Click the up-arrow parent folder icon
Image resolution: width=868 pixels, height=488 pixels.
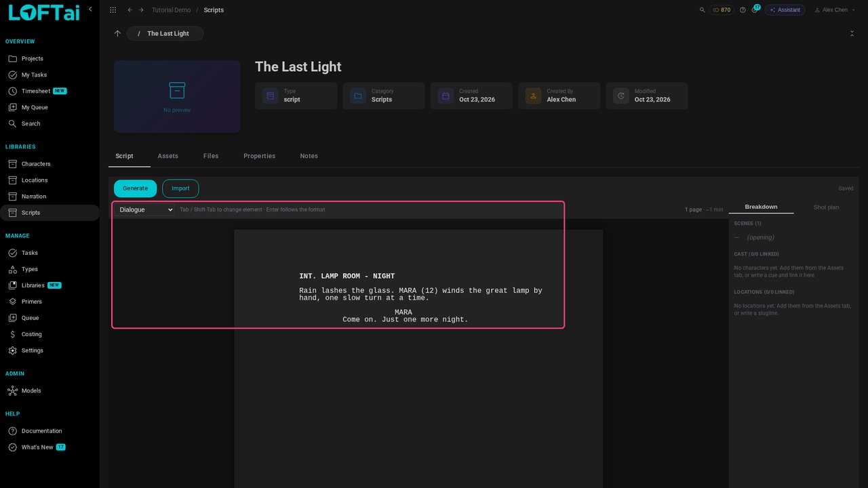117,33
